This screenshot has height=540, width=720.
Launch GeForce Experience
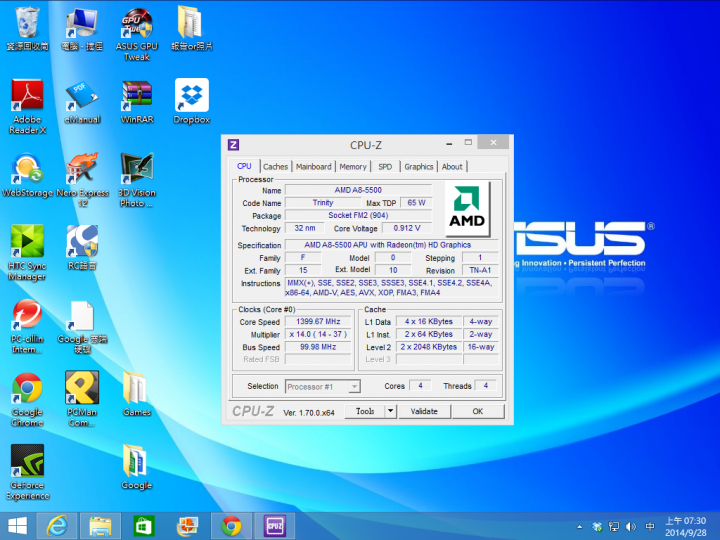27,472
